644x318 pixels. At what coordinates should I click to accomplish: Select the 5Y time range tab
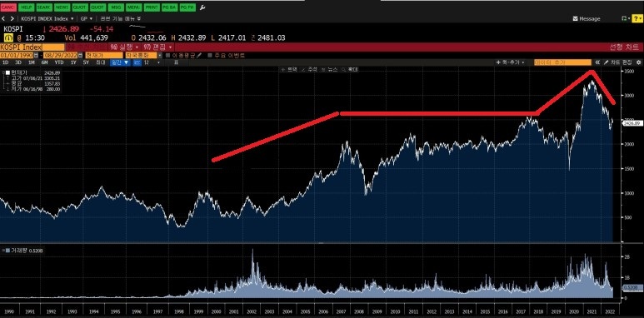click(x=86, y=62)
